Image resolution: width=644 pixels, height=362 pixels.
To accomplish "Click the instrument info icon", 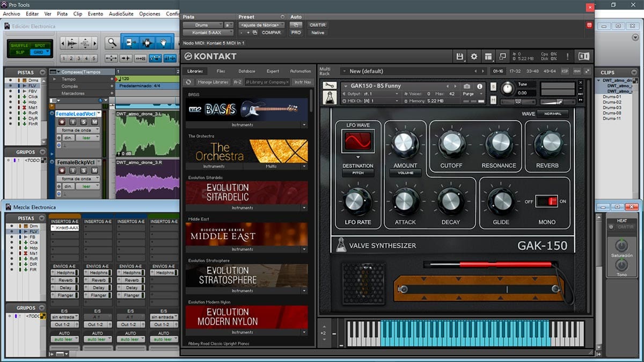I will [x=479, y=86].
